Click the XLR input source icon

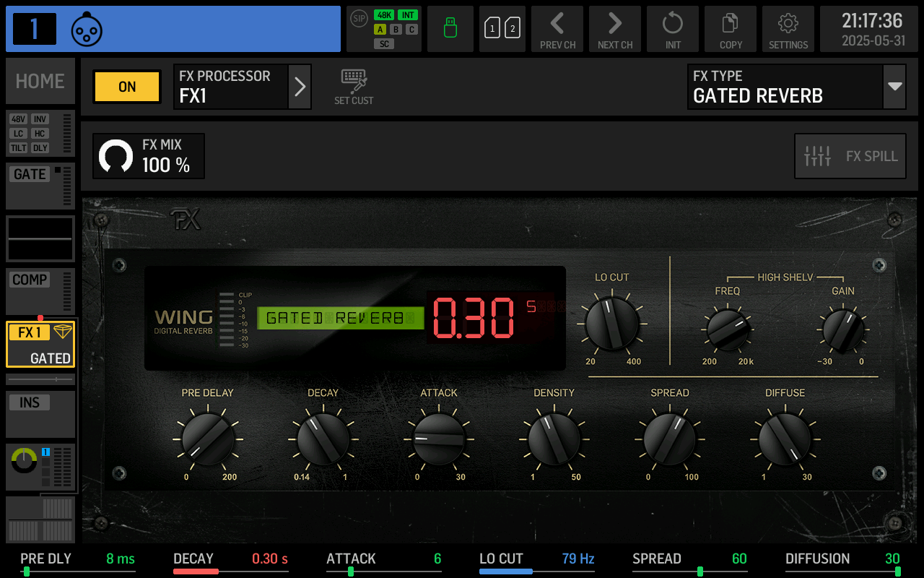tap(87, 29)
